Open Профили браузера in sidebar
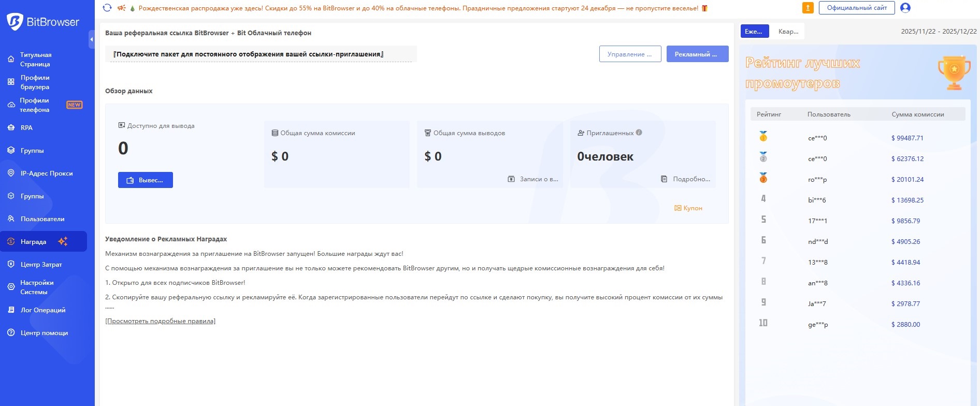Viewport: 980px width, 406px height. pyautogui.click(x=35, y=82)
